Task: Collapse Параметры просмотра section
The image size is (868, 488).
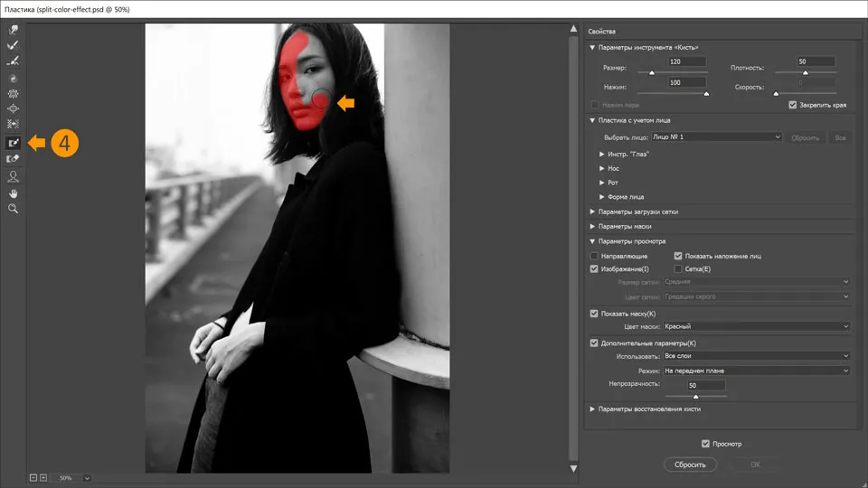Action: [592, 241]
